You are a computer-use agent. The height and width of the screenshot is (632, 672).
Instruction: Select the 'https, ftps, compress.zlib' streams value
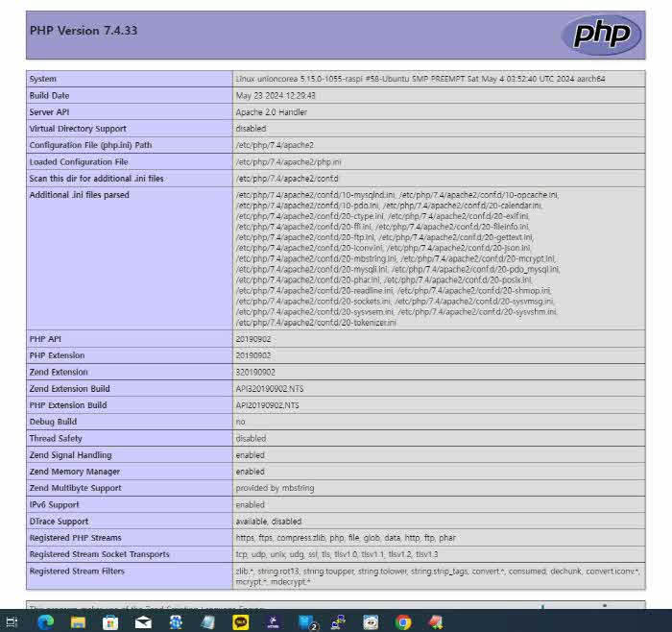[x=346, y=538]
